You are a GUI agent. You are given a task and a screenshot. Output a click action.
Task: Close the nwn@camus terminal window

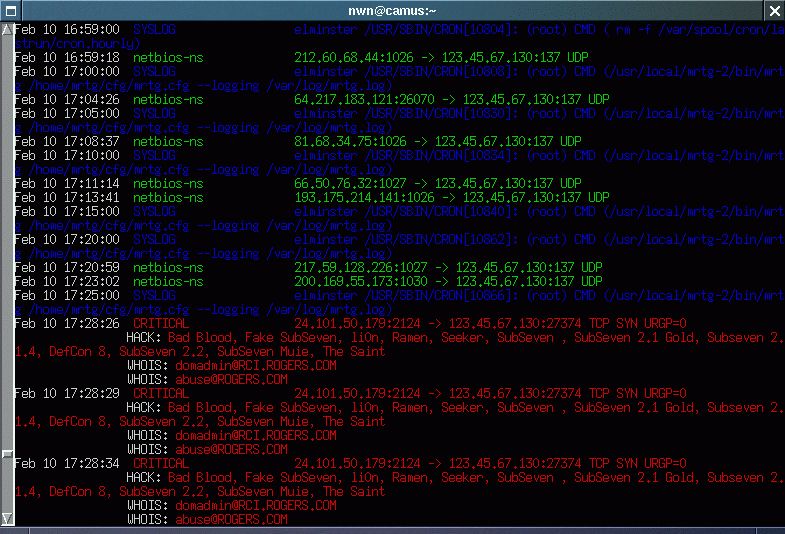tap(773, 10)
